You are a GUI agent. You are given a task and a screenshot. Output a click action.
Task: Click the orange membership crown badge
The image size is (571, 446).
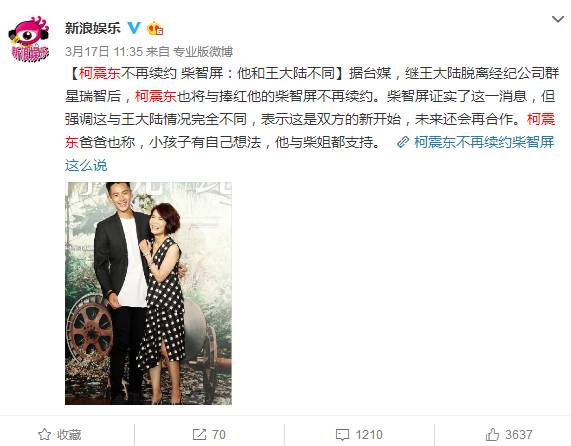155,28
